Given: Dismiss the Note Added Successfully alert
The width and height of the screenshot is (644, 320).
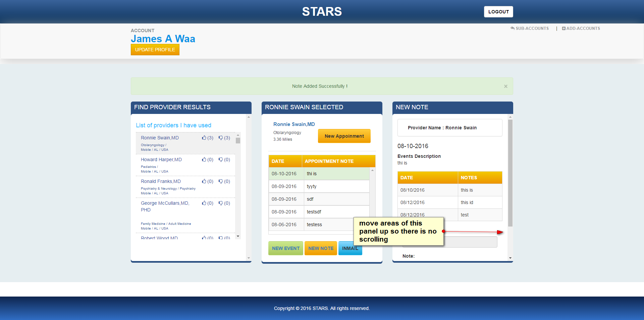Looking at the screenshot, I should click(x=506, y=86).
